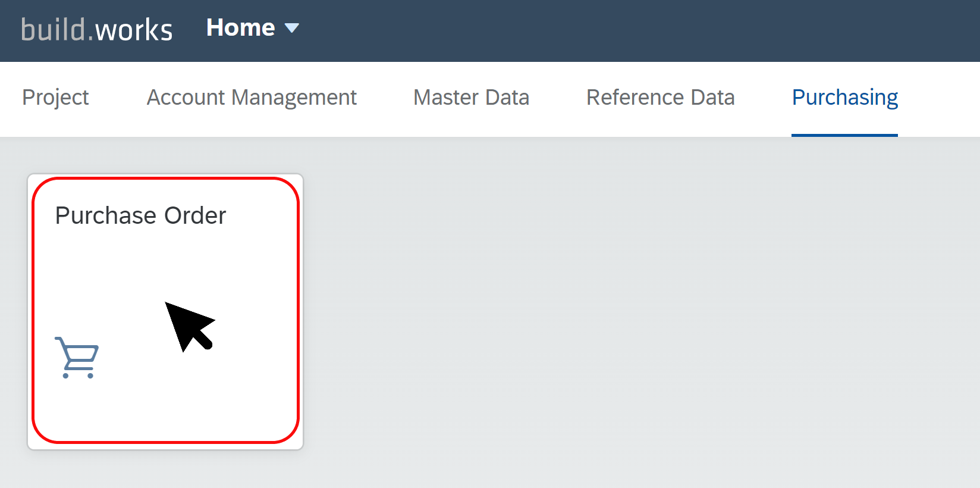Image resolution: width=980 pixels, height=488 pixels.
Task: Choose Reference Data in navigation bar
Action: (660, 98)
